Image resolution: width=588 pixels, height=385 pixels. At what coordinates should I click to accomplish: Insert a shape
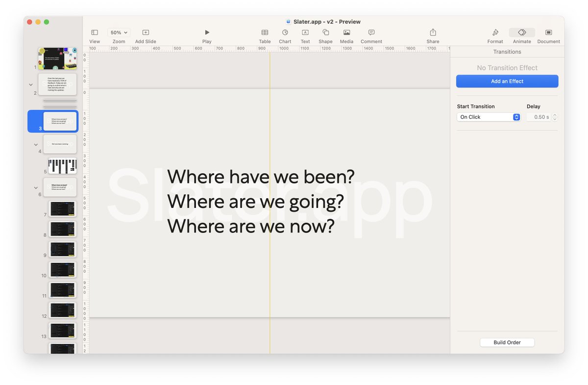(x=325, y=32)
